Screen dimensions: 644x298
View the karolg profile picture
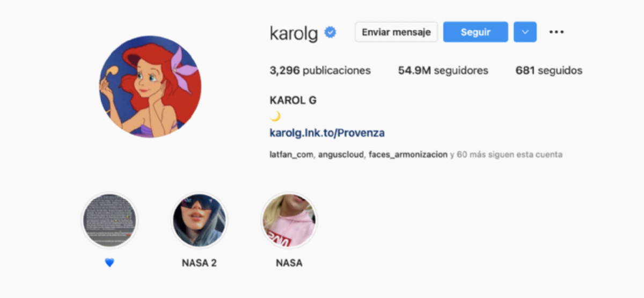(150, 87)
